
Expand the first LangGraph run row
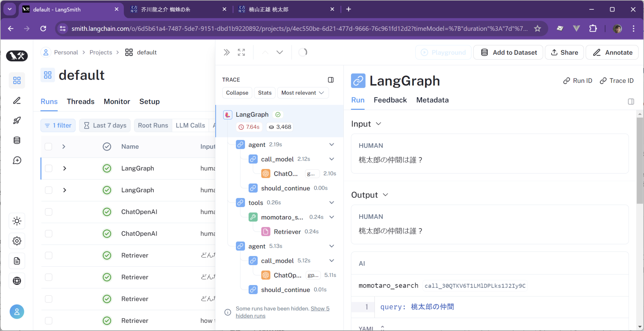[x=64, y=168]
